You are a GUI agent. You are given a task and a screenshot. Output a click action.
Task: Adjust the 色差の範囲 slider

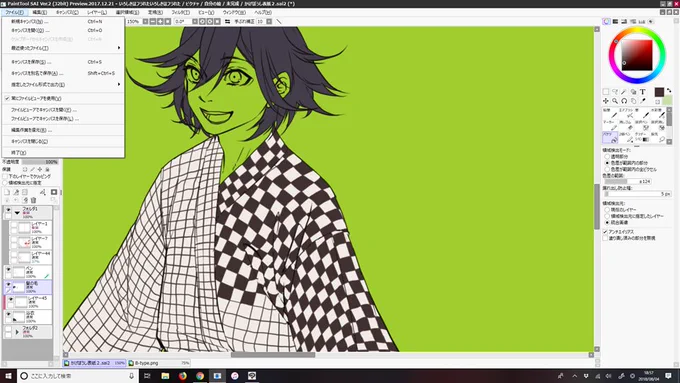pyautogui.click(x=627, y=181)
